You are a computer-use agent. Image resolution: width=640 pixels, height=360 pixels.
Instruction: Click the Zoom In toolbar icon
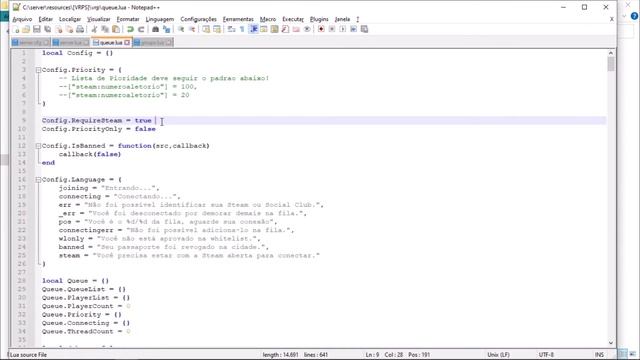(x=181, y=29)
